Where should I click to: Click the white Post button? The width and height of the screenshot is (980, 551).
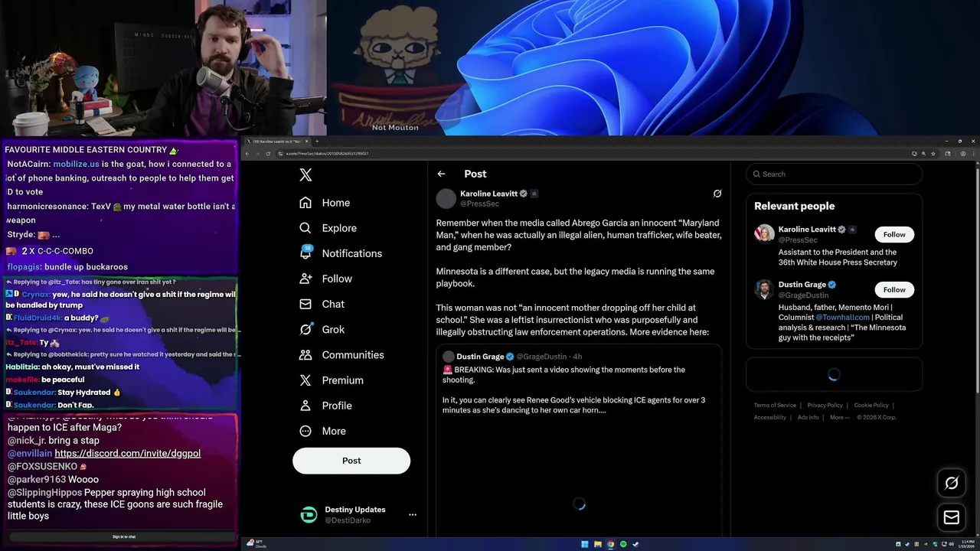pyautogui.click(x=351, y=461)
